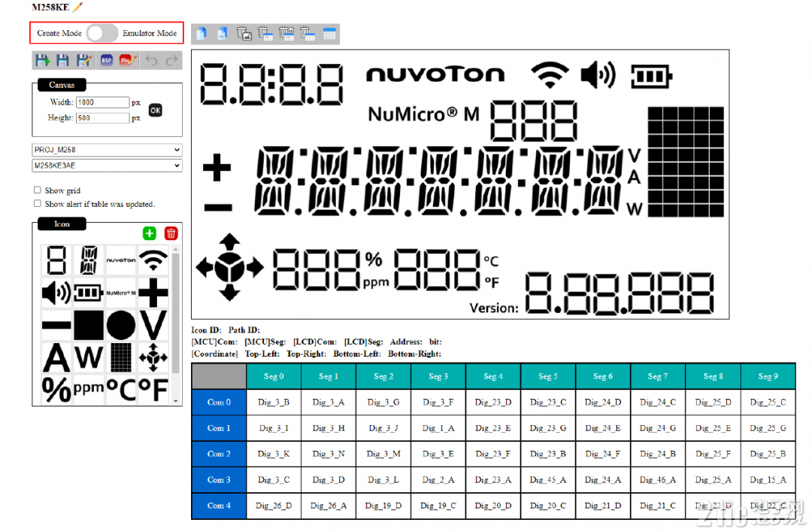Click the Seg 9 column header

768,376
